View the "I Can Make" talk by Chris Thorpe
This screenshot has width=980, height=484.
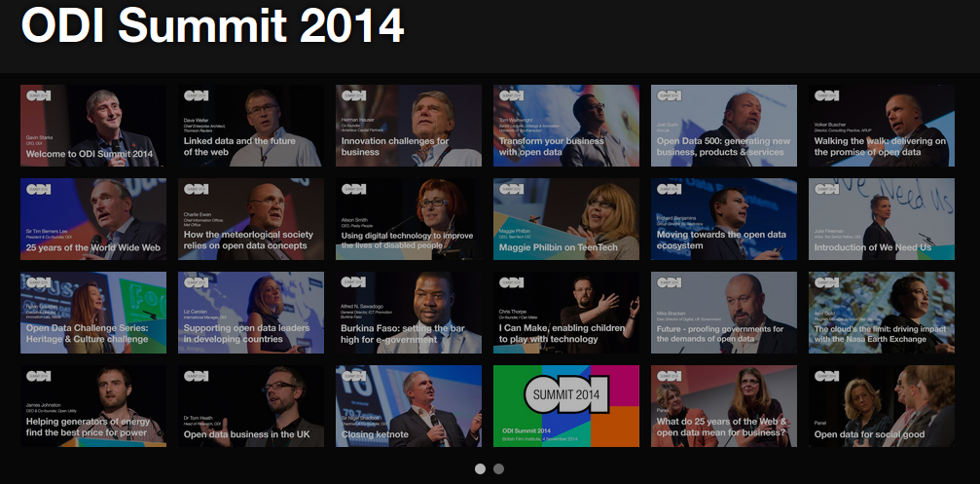click(x=566, y=313)
